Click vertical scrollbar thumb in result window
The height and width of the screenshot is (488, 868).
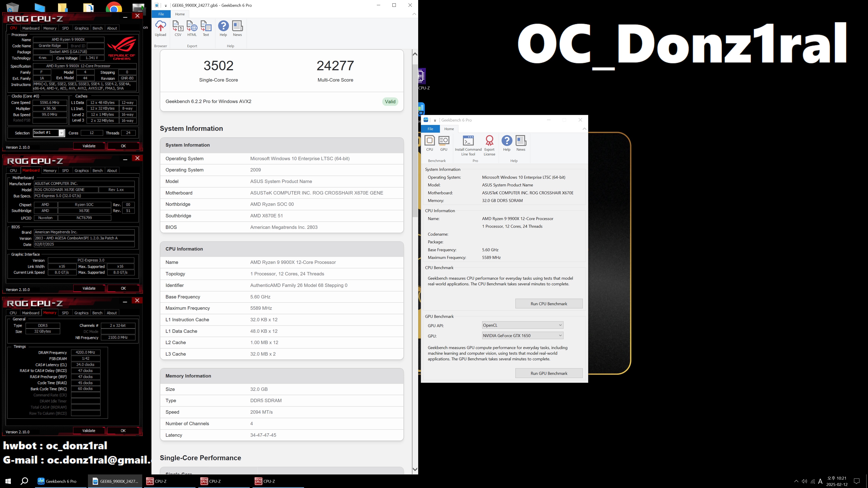click(x=415, y=141)
